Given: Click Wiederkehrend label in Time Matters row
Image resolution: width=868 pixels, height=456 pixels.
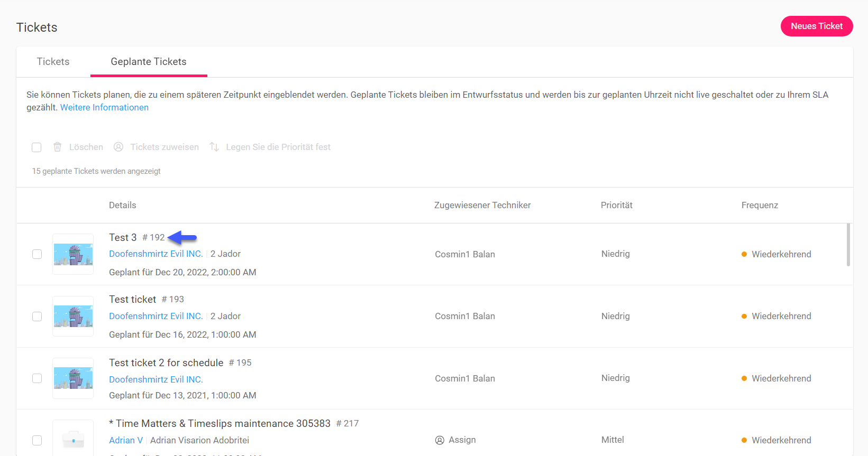Looking at the screenshot, I should [781, 440].
